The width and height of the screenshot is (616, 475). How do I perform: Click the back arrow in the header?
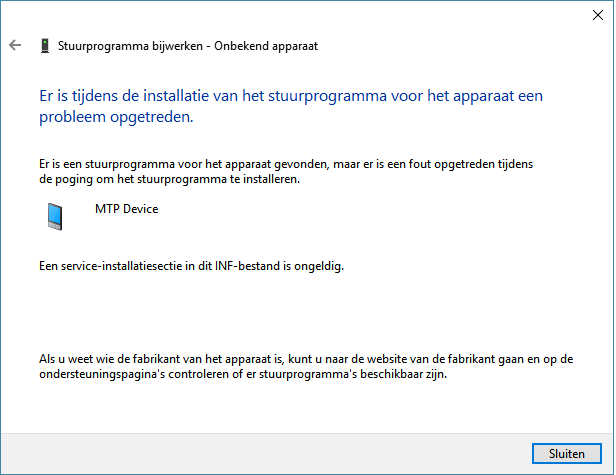point(14,45)
